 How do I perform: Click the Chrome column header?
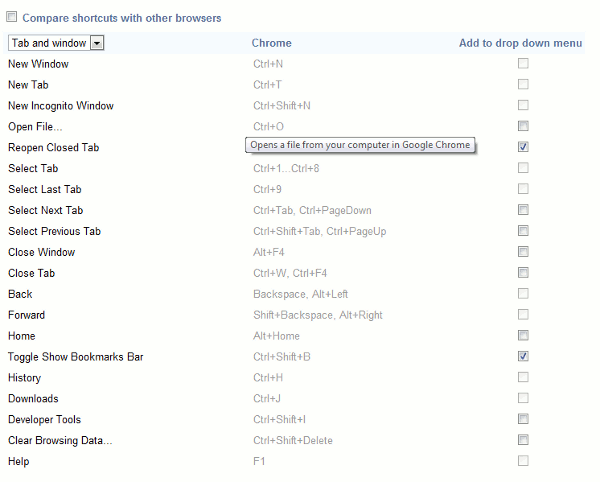[272, 43]
